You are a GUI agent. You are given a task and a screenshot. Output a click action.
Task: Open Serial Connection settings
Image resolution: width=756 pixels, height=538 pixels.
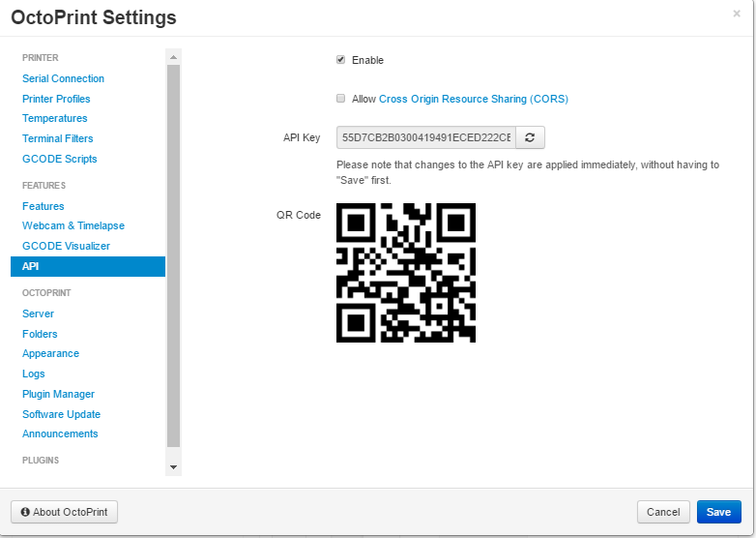[63, 78]
